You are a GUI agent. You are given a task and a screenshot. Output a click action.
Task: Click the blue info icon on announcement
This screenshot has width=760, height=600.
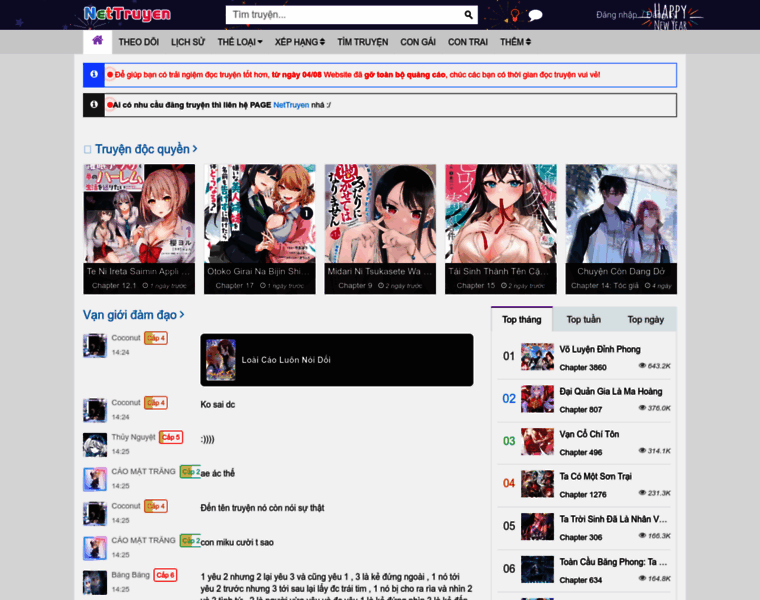point(94,75)
